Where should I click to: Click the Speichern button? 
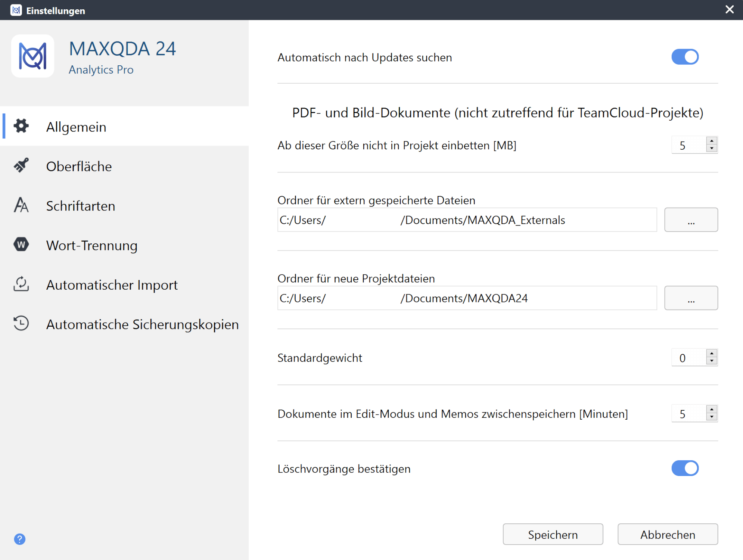tap(553, 534)
